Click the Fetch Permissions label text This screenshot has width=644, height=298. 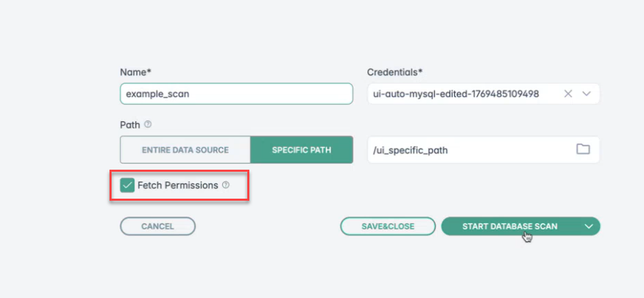[x=178, y=186]
